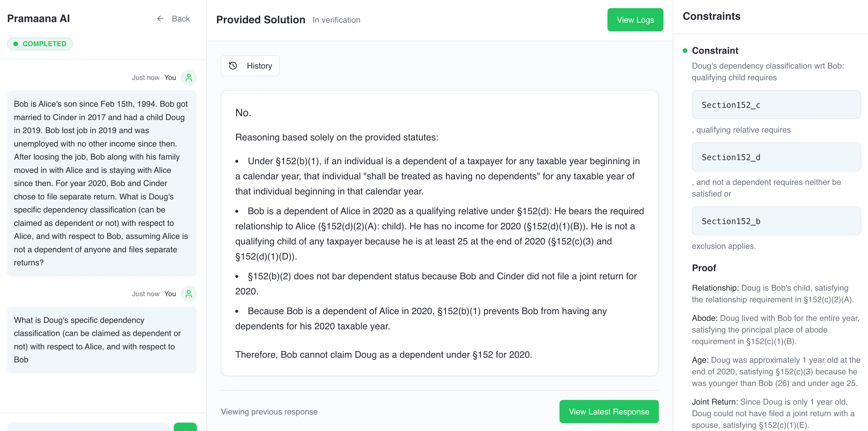The height and width of the screenshot is (431, 868).
Task: Click the Viewing previous response label
Action: (269, 412)
